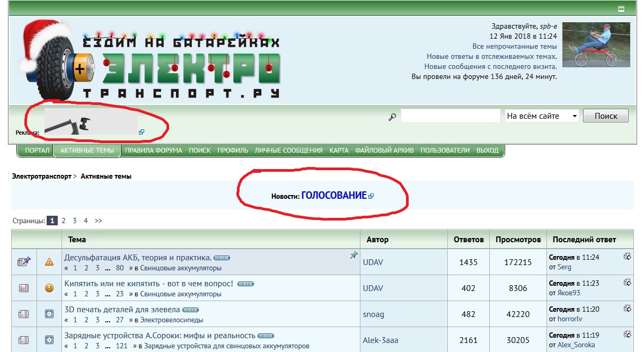Jump to last post icon in the UDAV 11:24 row
644x352 pixels.
pyautogui.click(x=628, y=257)
